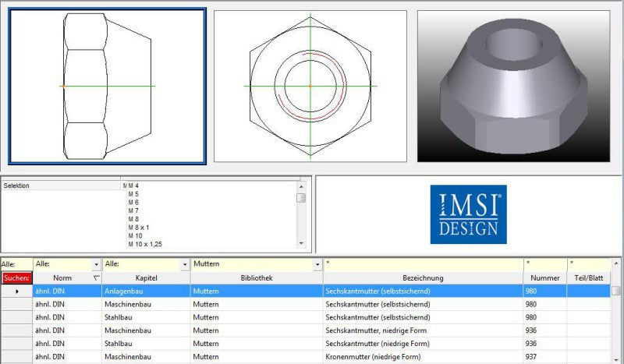Open the Muttern Bibliothek filter dropdown
Viewport: 624px width, 364px height.
coord(317,264)
